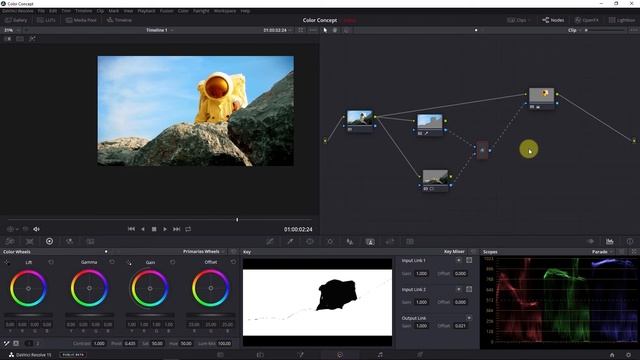The height and width of the screenshot is (360, 640).
Task: Click the Gamma color wheel center
Action: 89,288
